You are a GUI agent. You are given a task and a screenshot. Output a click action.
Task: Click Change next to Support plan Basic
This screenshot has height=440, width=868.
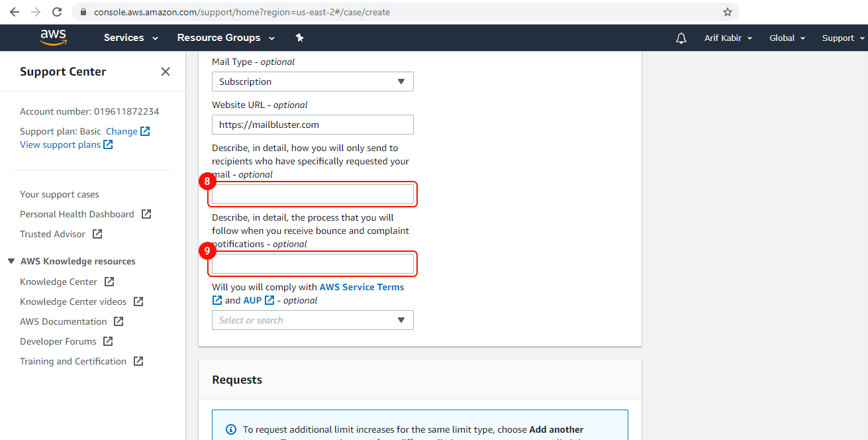click(121, 131)
